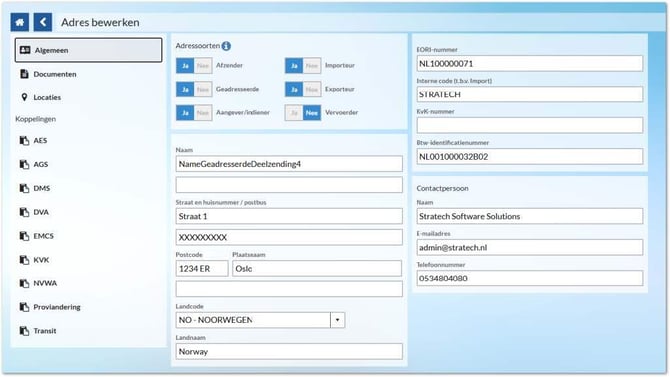
Task: Go to the home screen icon
Action: tap(20, 22)
